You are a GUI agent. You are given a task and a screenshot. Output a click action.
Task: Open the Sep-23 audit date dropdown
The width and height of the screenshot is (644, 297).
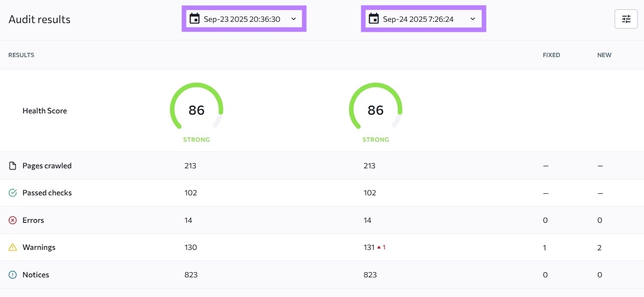[244, 19]
